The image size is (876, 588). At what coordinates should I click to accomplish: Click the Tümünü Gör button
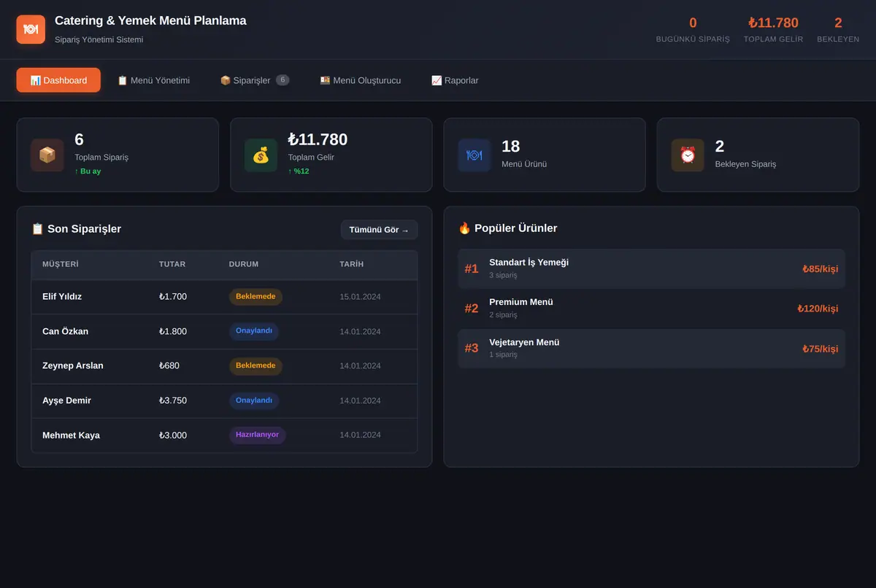[379, 230]
